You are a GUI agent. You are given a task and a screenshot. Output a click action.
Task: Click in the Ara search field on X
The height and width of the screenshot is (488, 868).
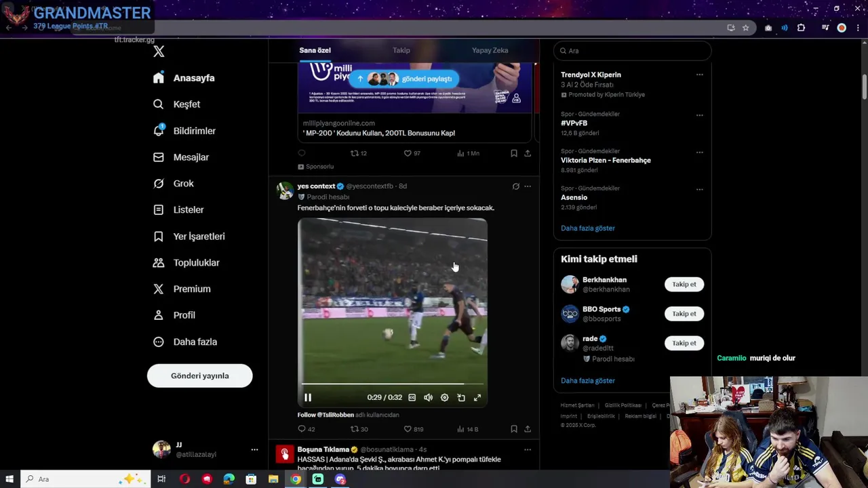(633, 51)
